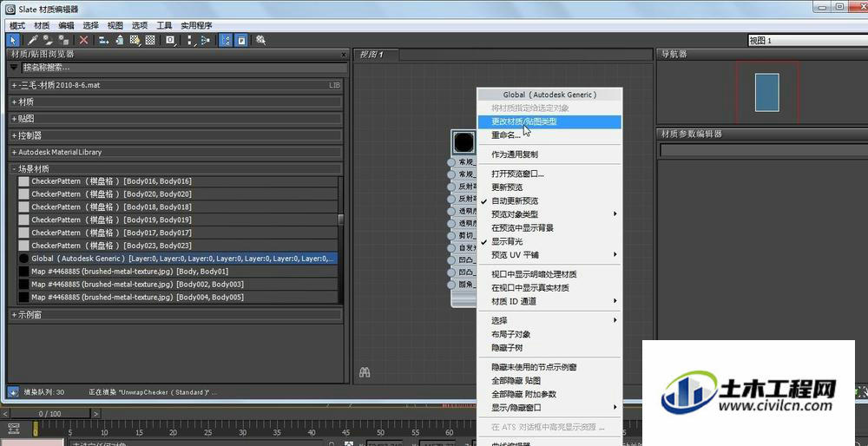Click the Material ID Channel icon
The height and width of the screenshot is (446, 868).
[x=170, y=40]
